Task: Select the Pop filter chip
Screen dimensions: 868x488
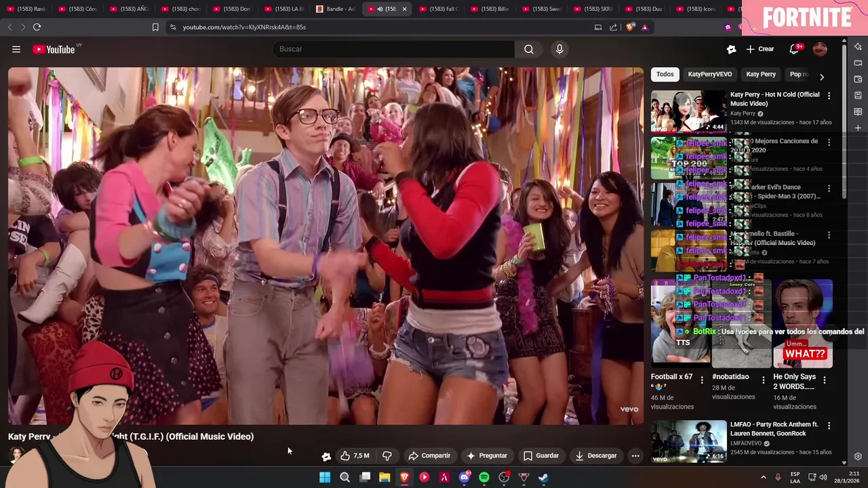Action: click(799, 74)
